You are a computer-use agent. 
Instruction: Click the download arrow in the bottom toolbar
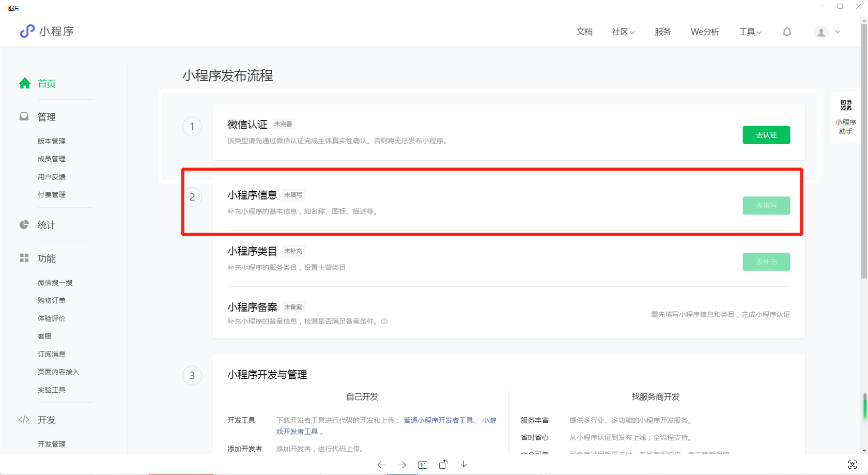point(464,465)
